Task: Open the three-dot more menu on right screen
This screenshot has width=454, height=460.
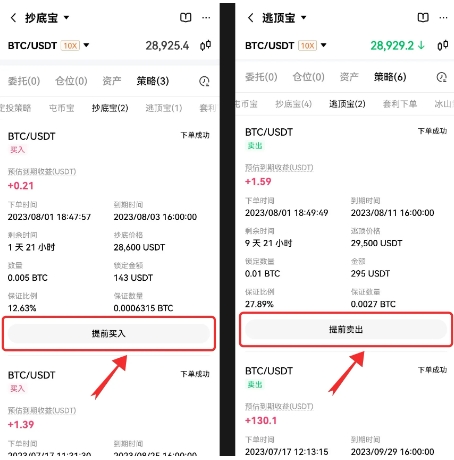Action: pos(443,18)
